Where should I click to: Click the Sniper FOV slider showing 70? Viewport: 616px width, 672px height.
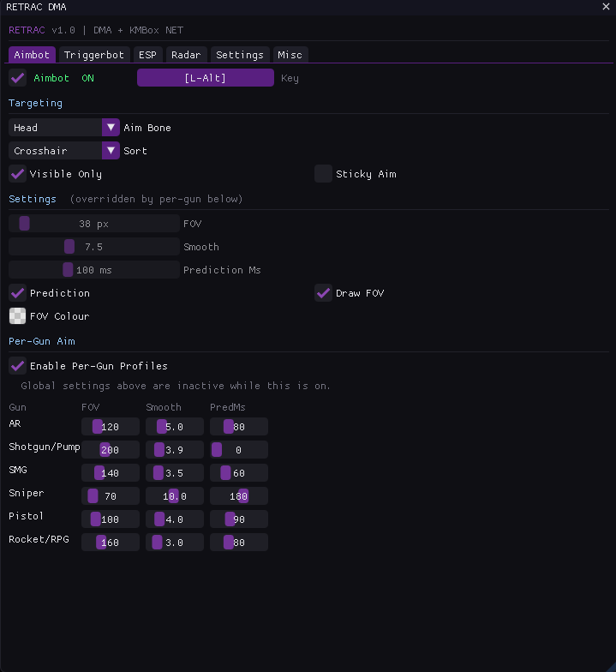point(111,496)
